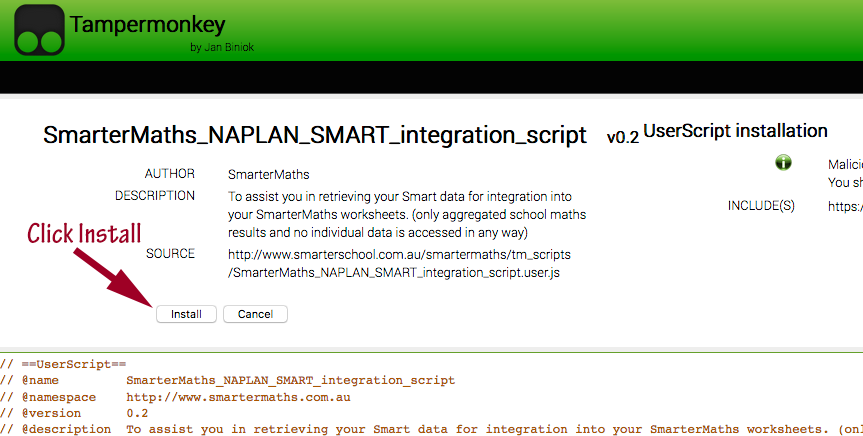Click the 'by Jan Biniok' credit text

(x=221, y=47)
